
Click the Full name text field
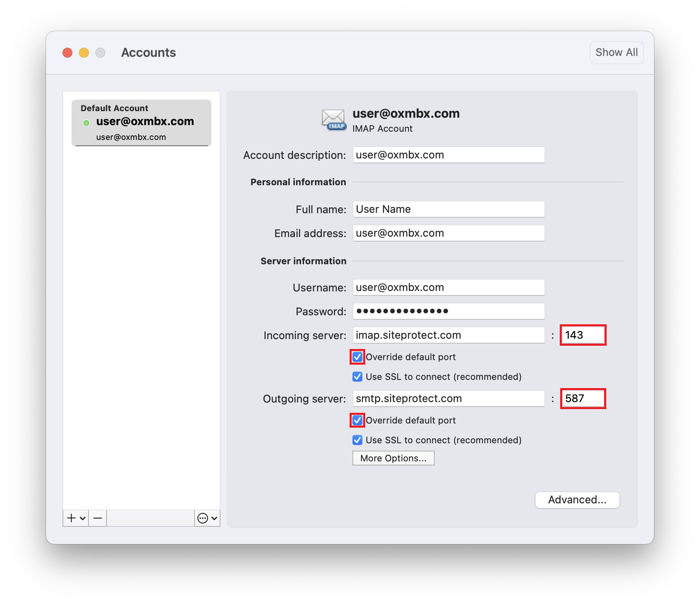point(448,209)
